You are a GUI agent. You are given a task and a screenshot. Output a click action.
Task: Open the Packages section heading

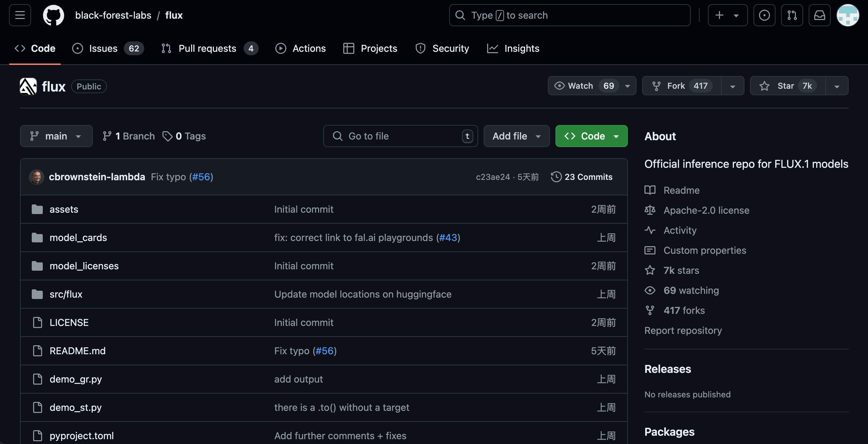coord(670,432)
